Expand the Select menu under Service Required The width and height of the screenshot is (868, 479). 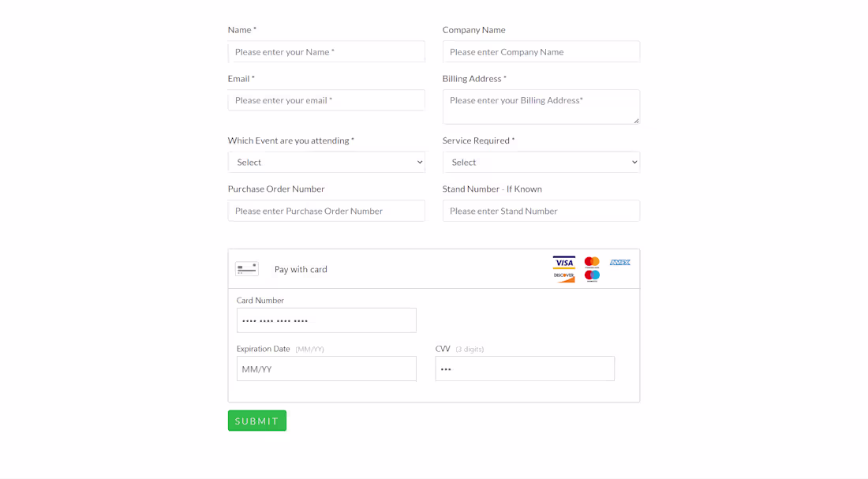coord(541,162)
